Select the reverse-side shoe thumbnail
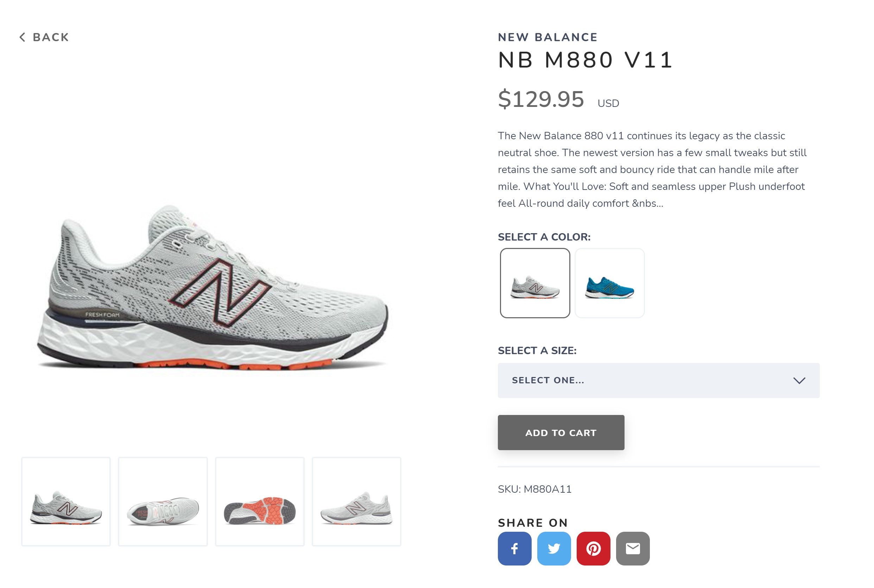Screen dimensions: 874x588 (x=356, y=501)
